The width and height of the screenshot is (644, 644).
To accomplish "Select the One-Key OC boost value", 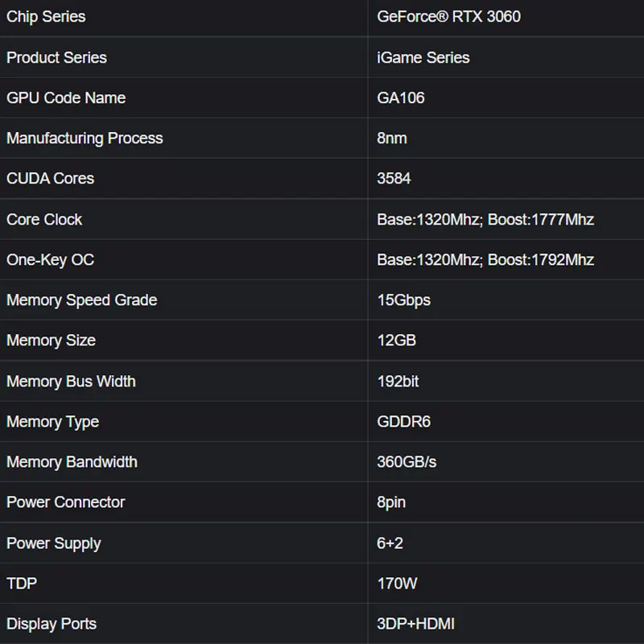I will [x=541, y=260].
